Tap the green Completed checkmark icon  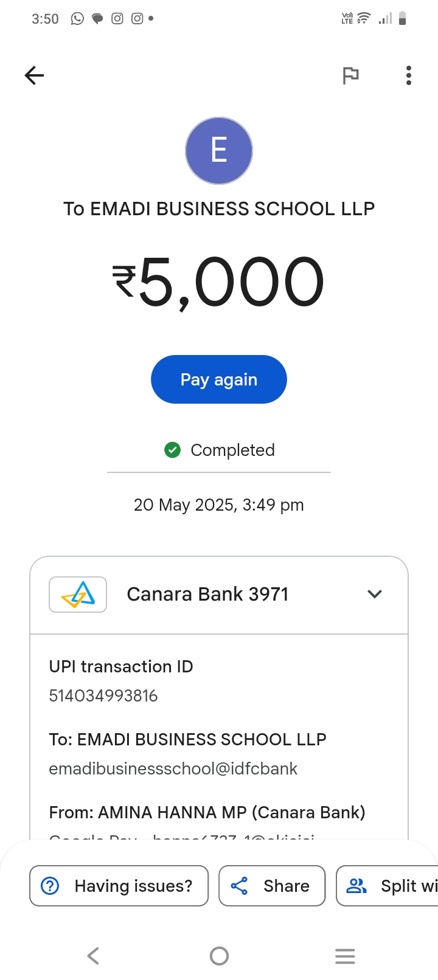173,450
